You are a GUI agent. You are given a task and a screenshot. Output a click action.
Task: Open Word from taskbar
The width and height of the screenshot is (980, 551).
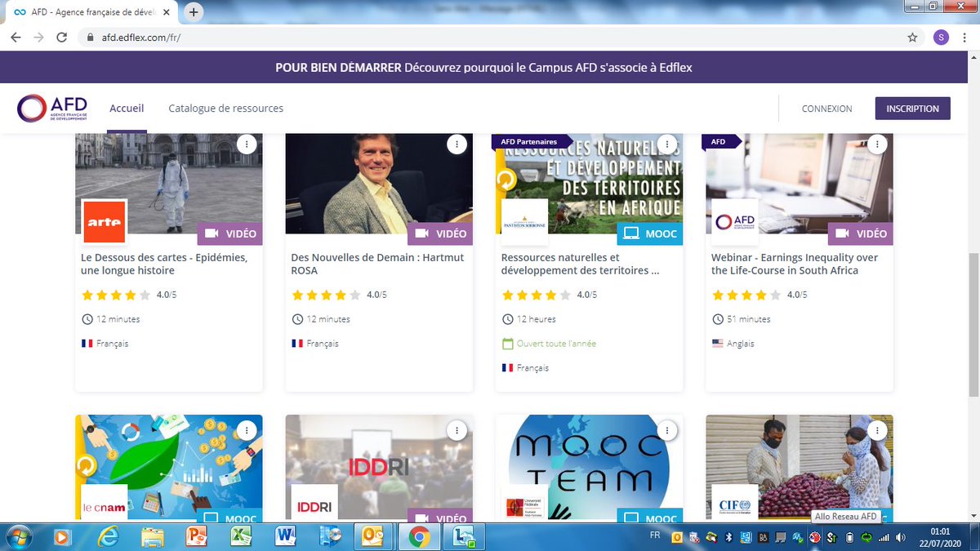pyautogui.click(x=285, y=536)
